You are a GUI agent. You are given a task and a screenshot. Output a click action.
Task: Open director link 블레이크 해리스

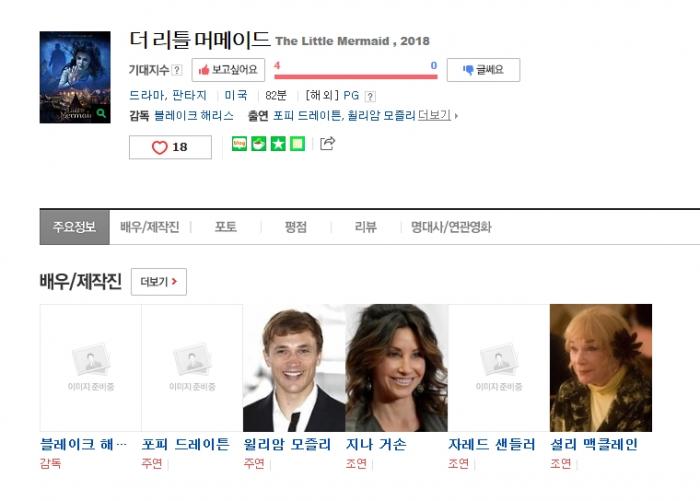(x=194, y=116)
